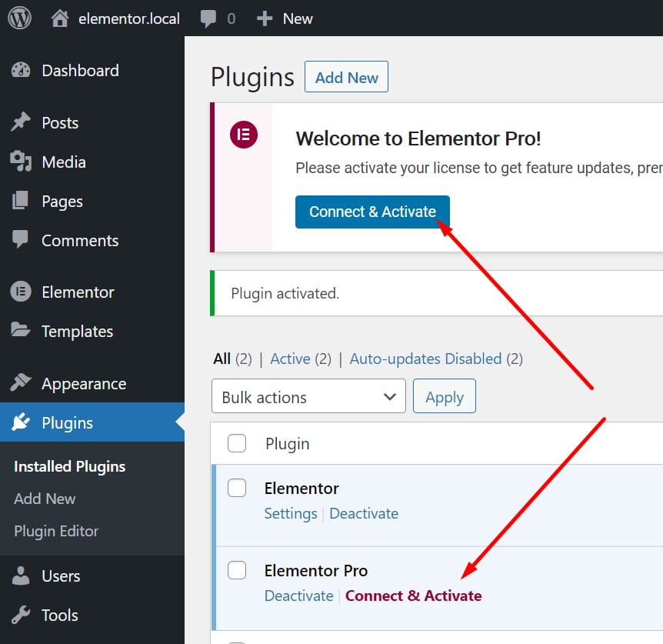Click the Media library icon

(x=21, y=162)
